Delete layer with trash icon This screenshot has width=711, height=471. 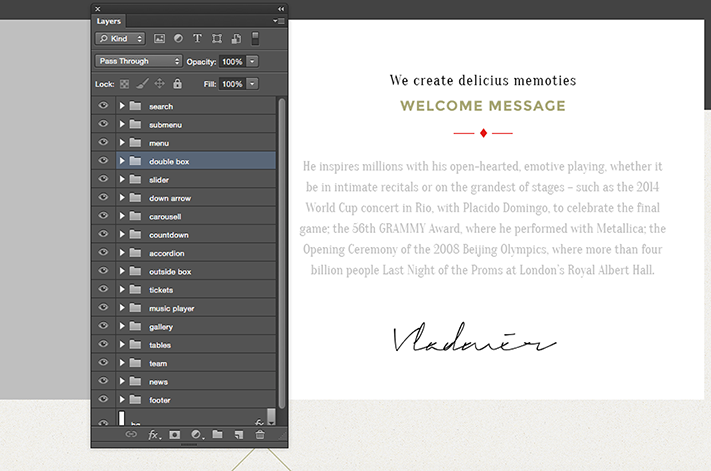tap(260, 435)
